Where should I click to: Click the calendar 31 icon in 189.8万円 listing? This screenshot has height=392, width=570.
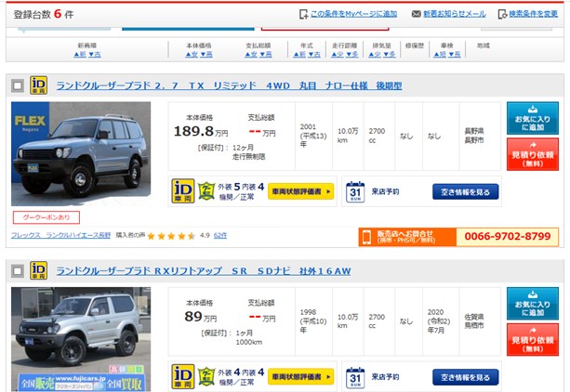tap(355, 192)
